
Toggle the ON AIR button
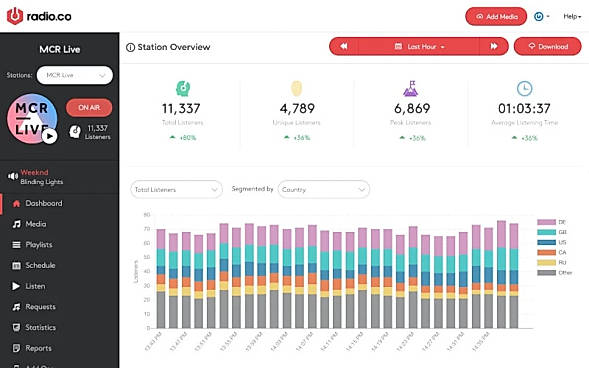[89, 107]
